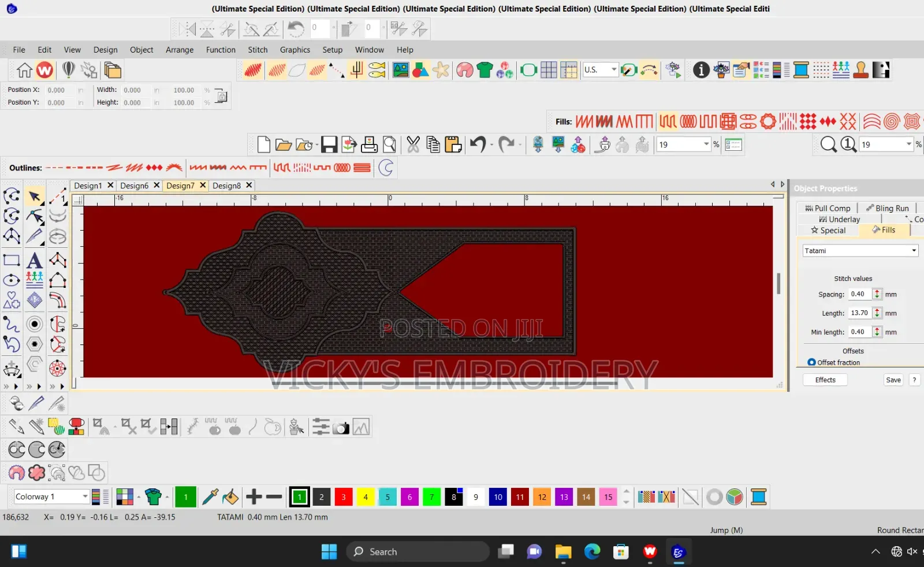Choose the Lettering A tool
This screenshot has width=924, height=567.
[34, 260]
